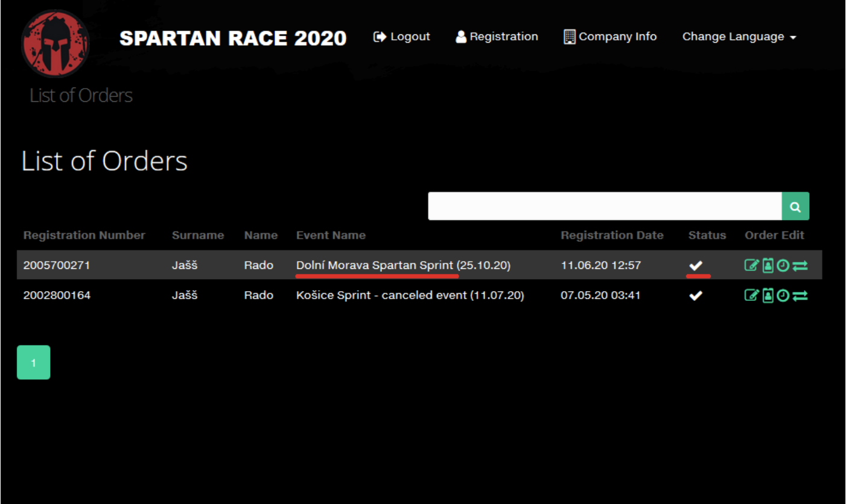Viewport: 846px width, 504px height.
Task: Click status checkmark for Dolní Morava order
Action: [x=696, y=265]
